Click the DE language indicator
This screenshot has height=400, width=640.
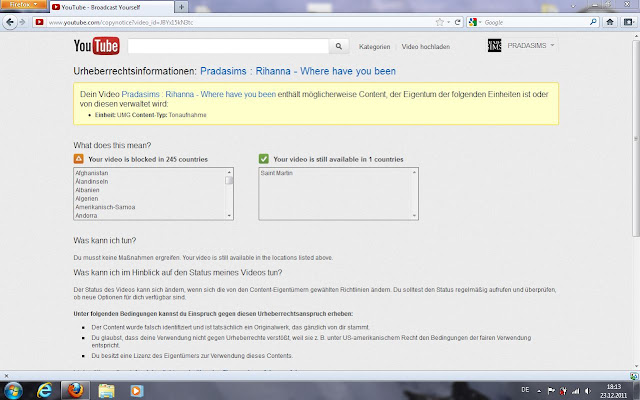point(525,390)
